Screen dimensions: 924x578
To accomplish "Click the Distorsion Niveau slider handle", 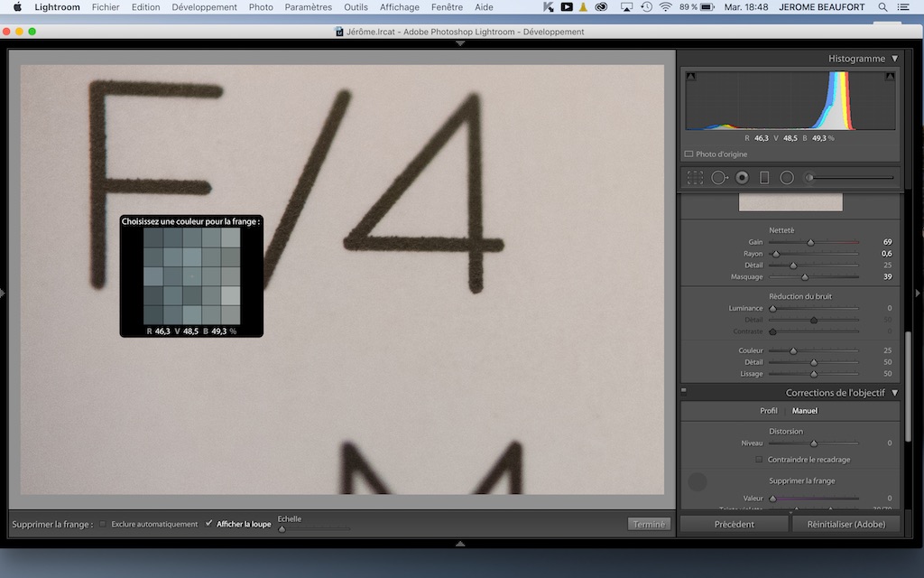I will 814,443.
